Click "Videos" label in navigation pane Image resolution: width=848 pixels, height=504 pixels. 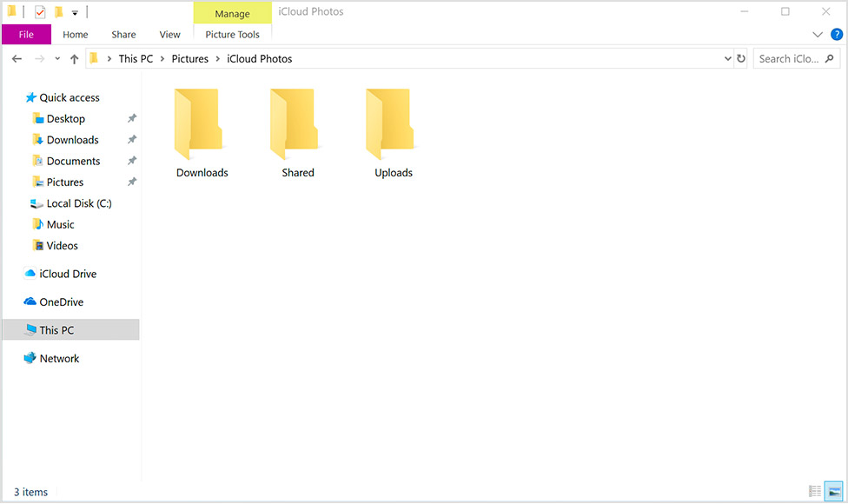[63, 246]
